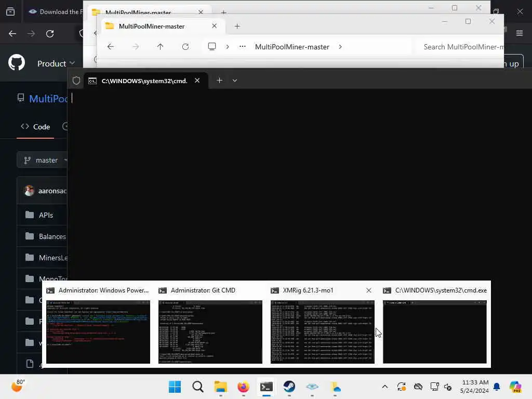Launch Steam from the taskbar
The width and height of the screenshot is (532, 399).
click(x=289, y=387)
